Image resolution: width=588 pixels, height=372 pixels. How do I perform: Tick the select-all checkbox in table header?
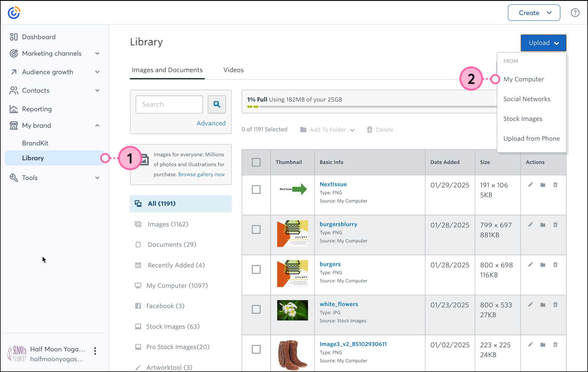[256, 162]
